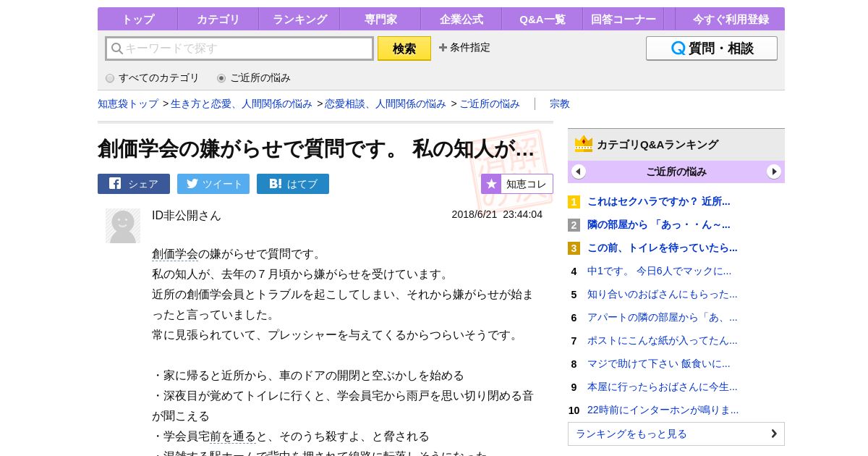The width and height of the screenshot is (868, 456).
Task: Open ranking item ポストにこんな紙が入ってたん...
Action: pyautogui.click(x=663, y=341)
